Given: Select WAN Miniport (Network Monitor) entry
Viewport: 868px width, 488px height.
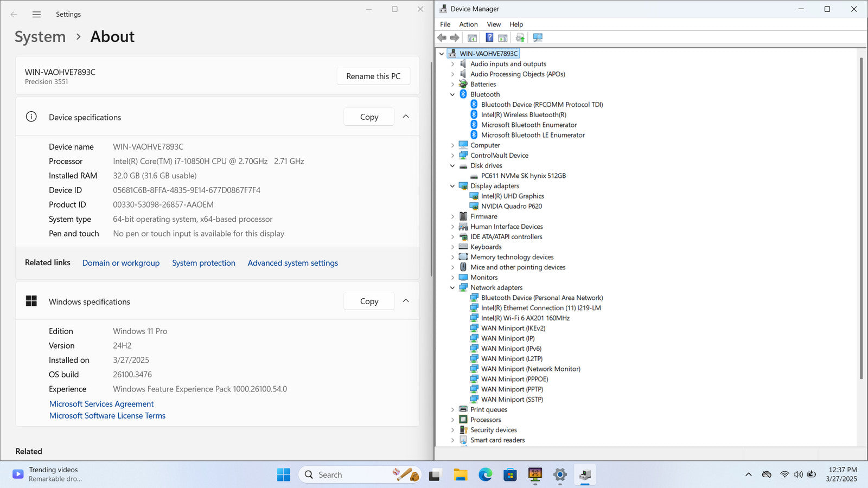Looking at the screenshot, I should click(531, 369).
